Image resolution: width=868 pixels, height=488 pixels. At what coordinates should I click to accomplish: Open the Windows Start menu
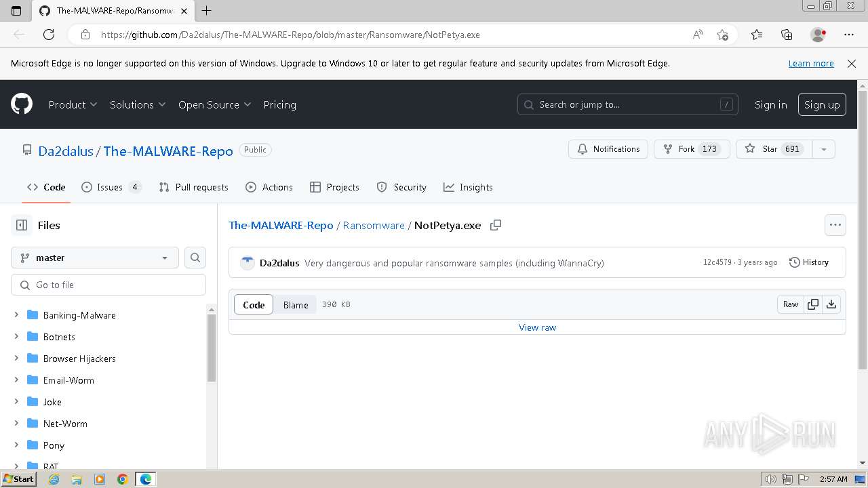click(x=18, y=479)
